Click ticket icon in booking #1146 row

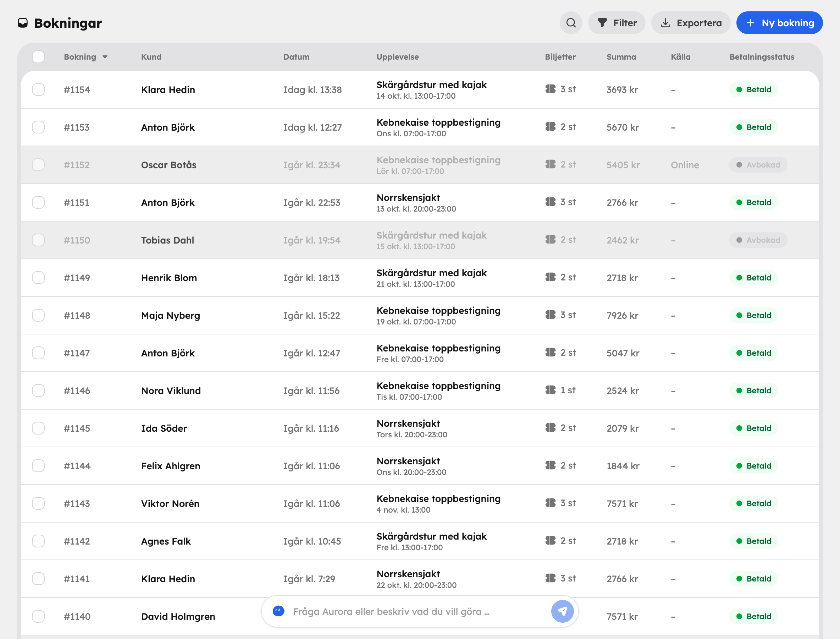(551, 390)
